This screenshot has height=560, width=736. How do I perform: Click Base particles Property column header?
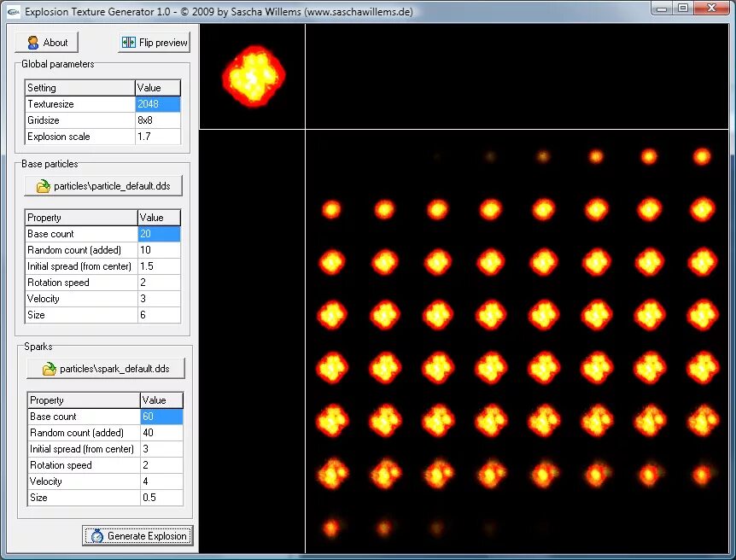[x=81, y=218]
